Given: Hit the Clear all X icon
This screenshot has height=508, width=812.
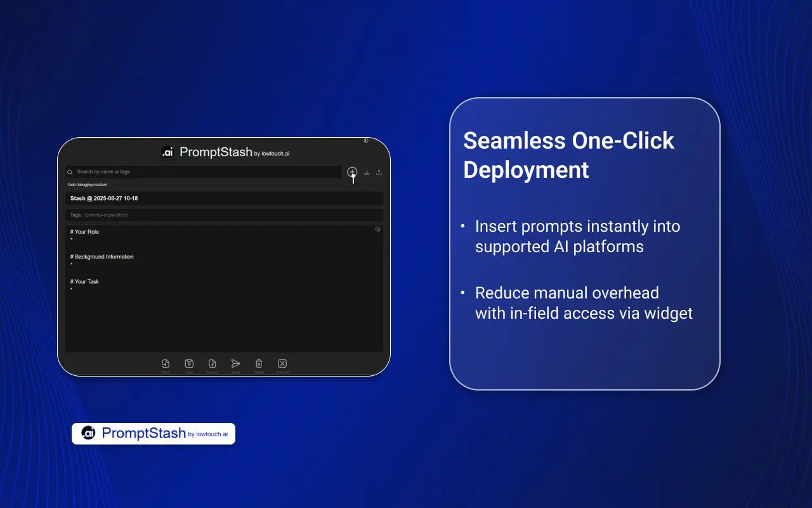Looking at the screenshot, I should pos(282,364).
